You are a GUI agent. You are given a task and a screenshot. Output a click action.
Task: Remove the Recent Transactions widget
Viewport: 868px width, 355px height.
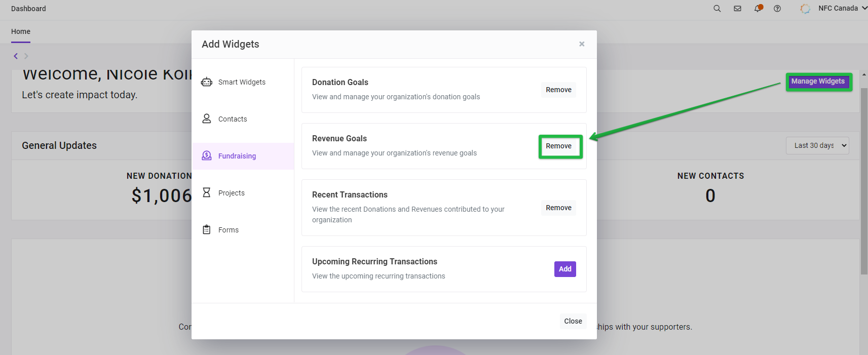(x=558, y=208)
